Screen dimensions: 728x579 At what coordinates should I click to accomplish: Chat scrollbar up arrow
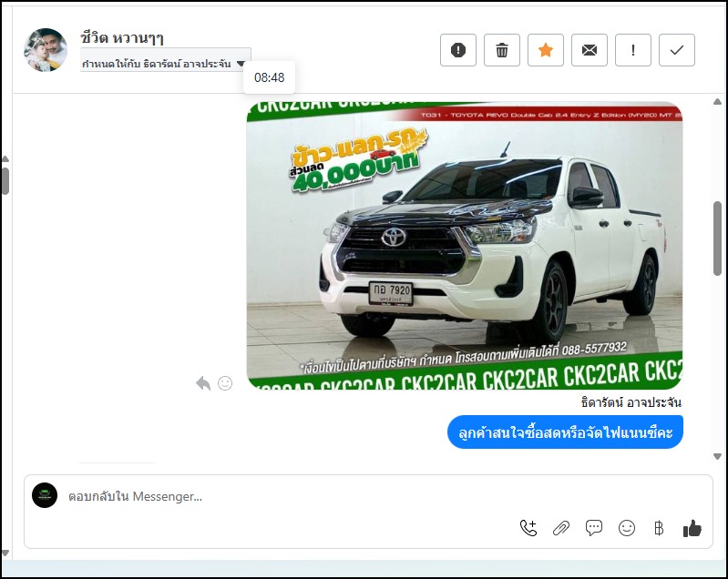pos(717,101)
